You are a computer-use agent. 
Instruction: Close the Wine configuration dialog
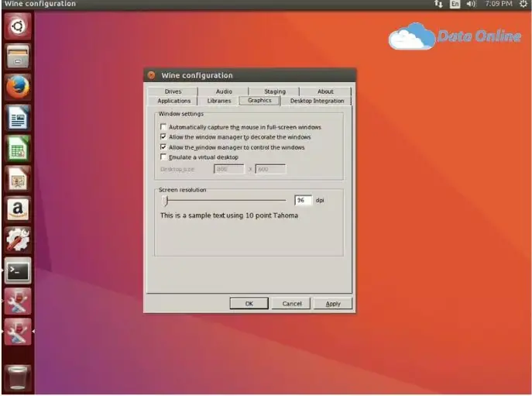click(x=151, y=75)
